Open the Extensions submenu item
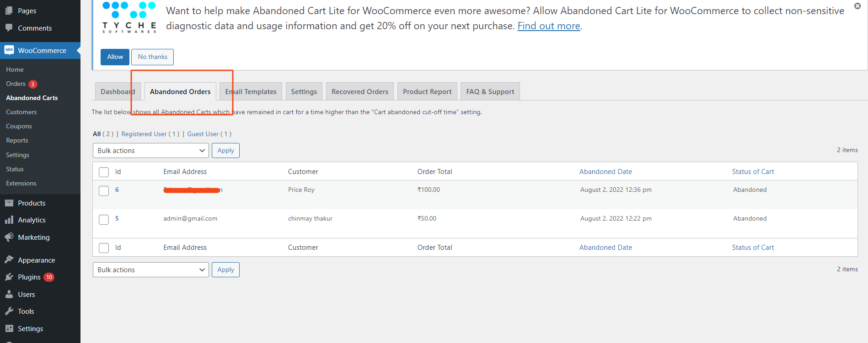868x343 pixels. [21, 183]
